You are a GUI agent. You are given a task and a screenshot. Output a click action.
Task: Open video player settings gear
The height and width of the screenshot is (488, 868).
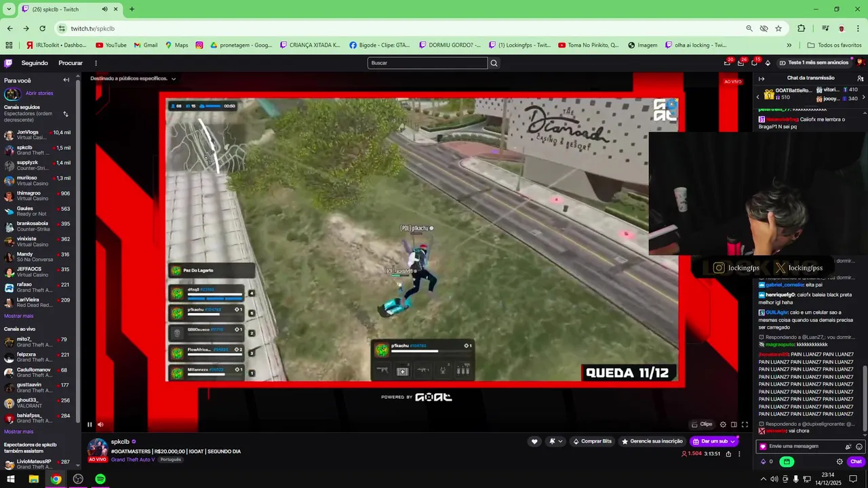pyautogui.click(x=723, y=425)
